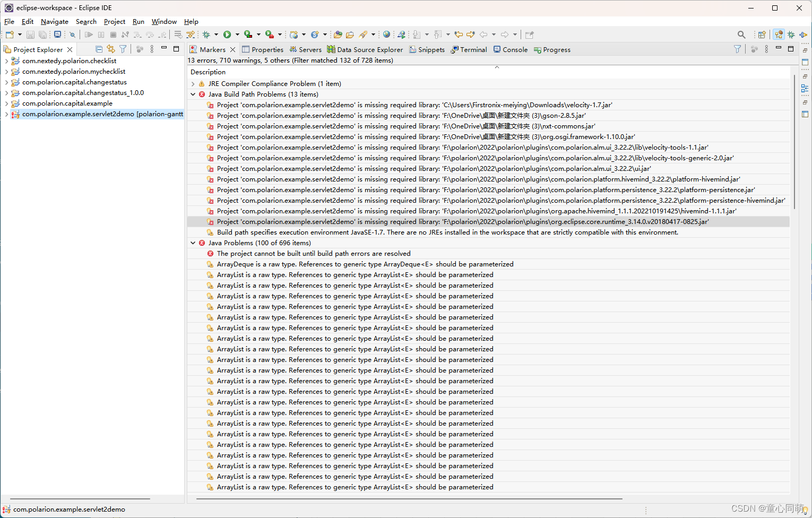Screen dimensions: 812x518
Task: Minimize the Markers panel
Action: click(779, 48)
